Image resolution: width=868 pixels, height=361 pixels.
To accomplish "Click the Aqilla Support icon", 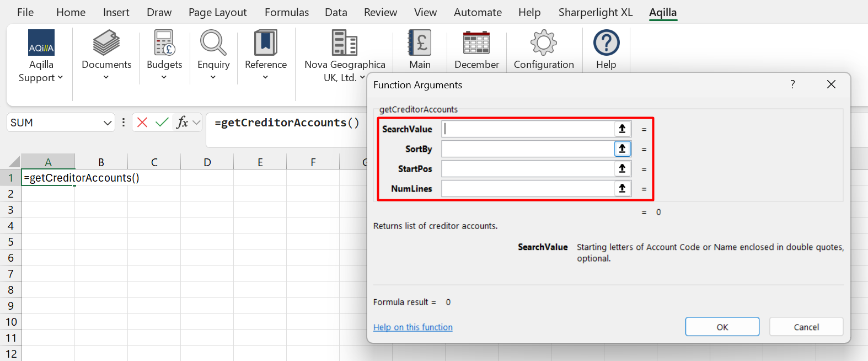I will pos(41,43).
